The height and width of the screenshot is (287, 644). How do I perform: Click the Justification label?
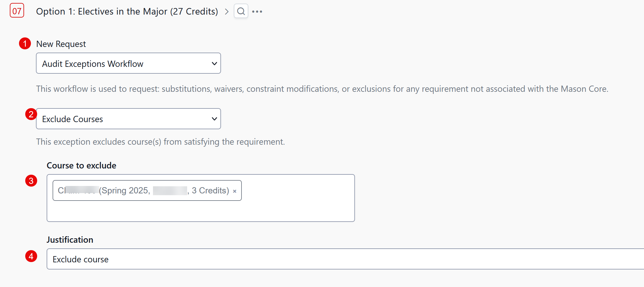coord(70,240)
